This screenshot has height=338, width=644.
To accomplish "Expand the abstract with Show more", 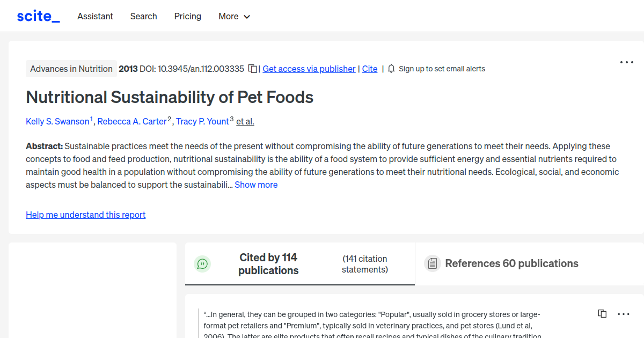I will 256,185.
